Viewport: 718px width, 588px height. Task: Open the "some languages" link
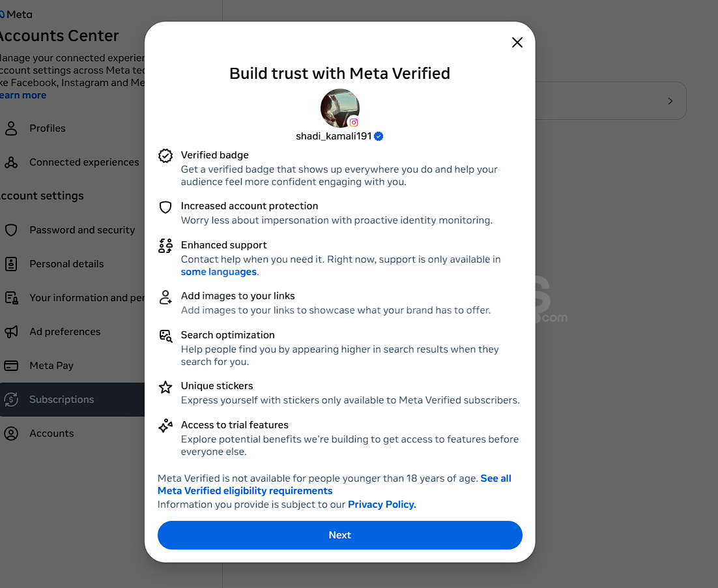[219, 272]
